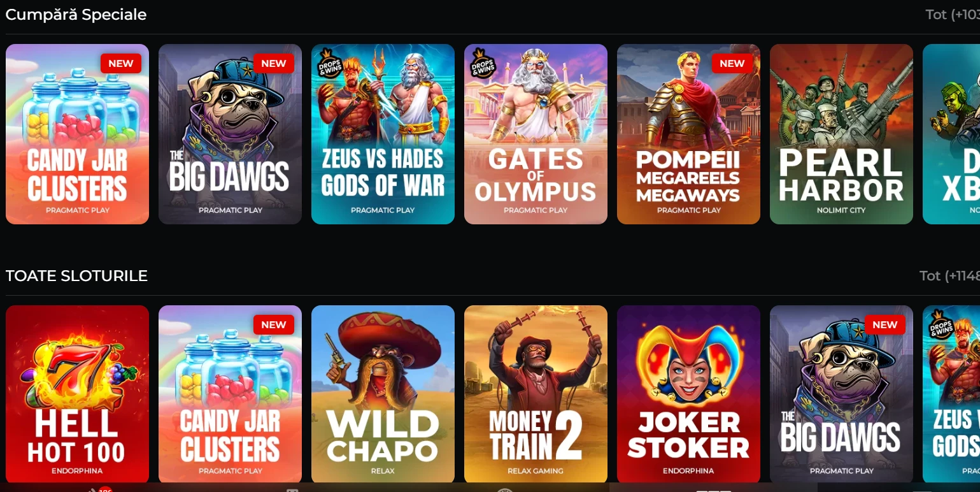This screenshot has width=980, height=492.
Task: Open the TOATE SLOTURILE section heading
Action: click(76, 276)
